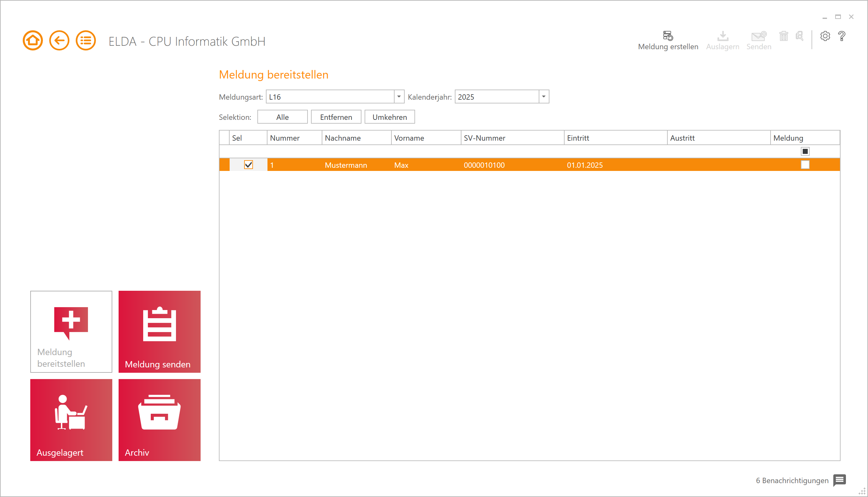Uncheck the Sel checkbox for Mustermann
The height and width of the screenshot is (497, 868).
248,165
